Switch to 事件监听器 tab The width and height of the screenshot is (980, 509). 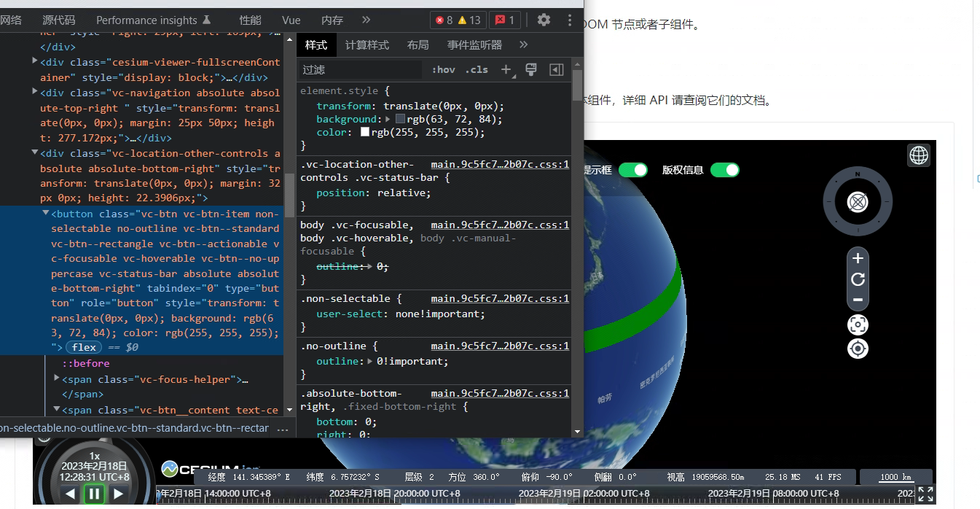coord(475,44)
